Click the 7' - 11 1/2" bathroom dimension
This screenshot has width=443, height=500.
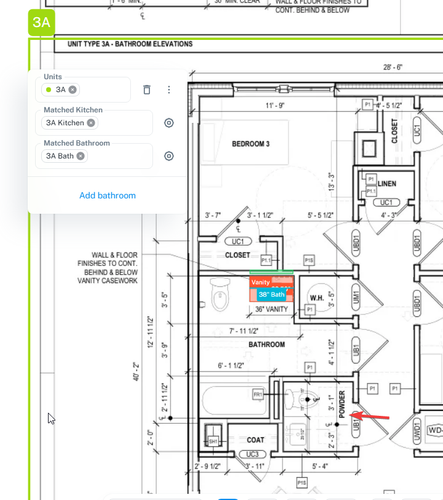244,331
